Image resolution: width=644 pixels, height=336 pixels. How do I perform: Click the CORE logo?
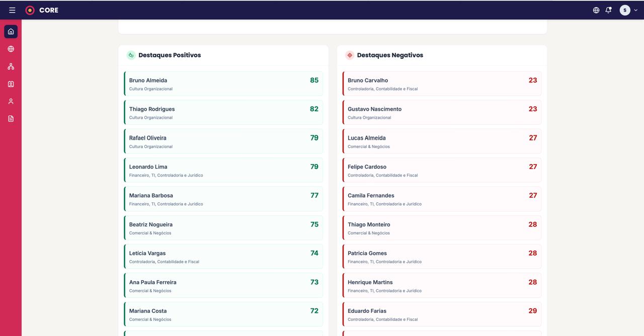click(x=42, y=10)
